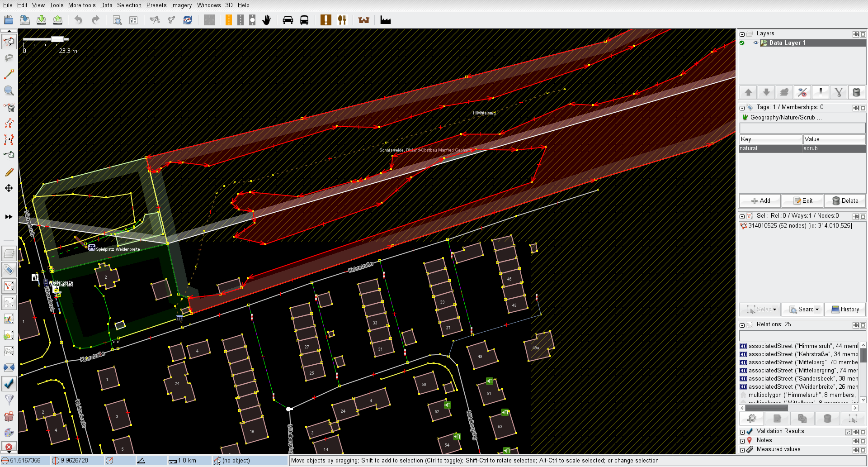Click the Add tag button

pyautogui.click(x=760, y=201)
